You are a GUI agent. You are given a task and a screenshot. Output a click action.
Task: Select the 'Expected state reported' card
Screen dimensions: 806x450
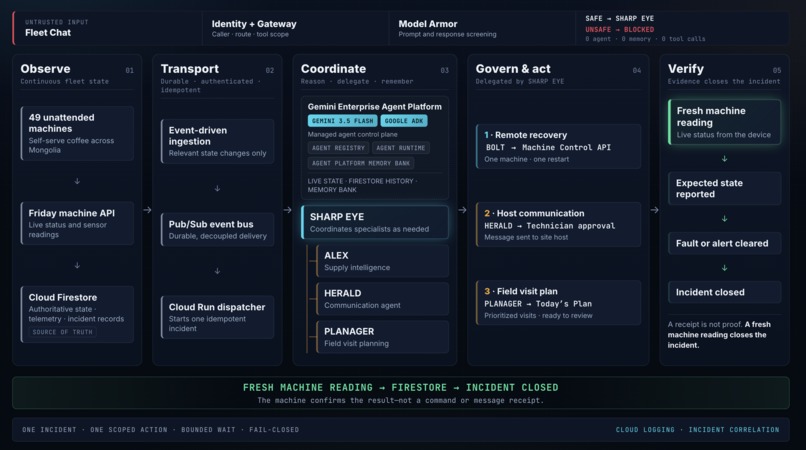click(x=724, y=188)
